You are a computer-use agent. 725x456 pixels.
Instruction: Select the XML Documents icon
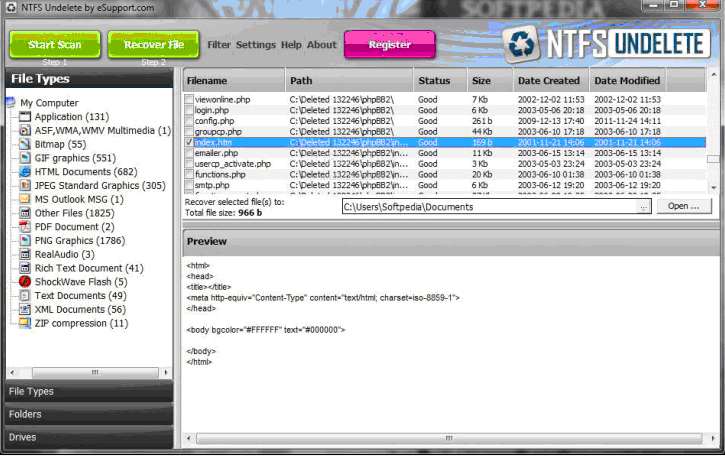click(25, 309)
